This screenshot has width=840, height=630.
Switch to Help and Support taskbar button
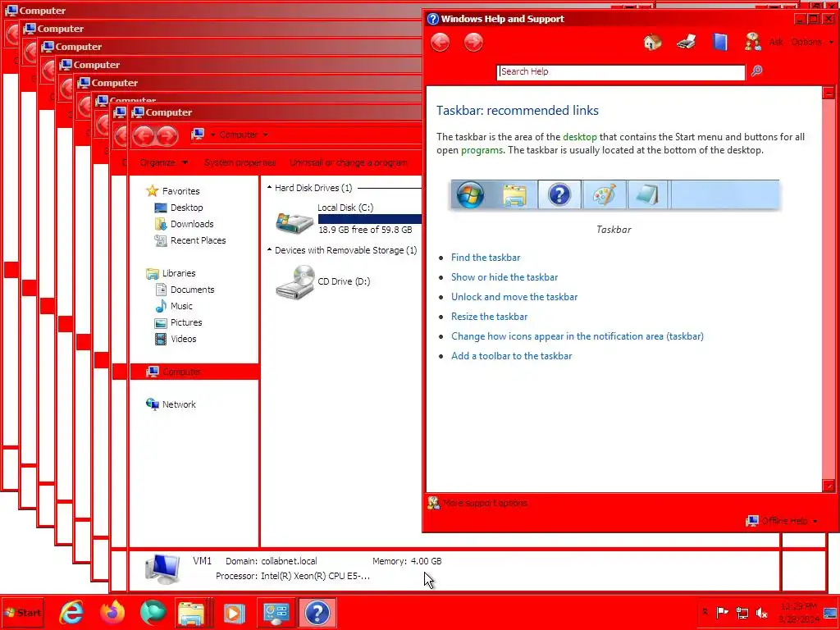click(317, 613)
